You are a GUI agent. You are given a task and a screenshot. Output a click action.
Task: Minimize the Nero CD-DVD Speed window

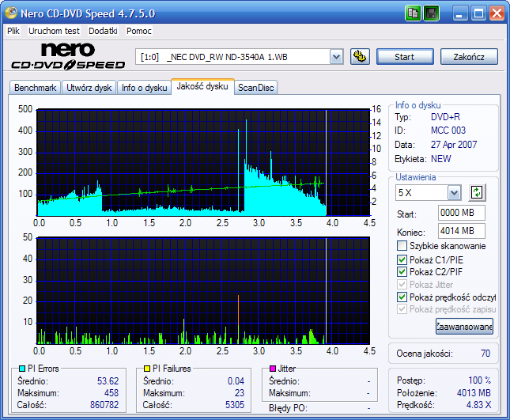click(x=459, y=13)
